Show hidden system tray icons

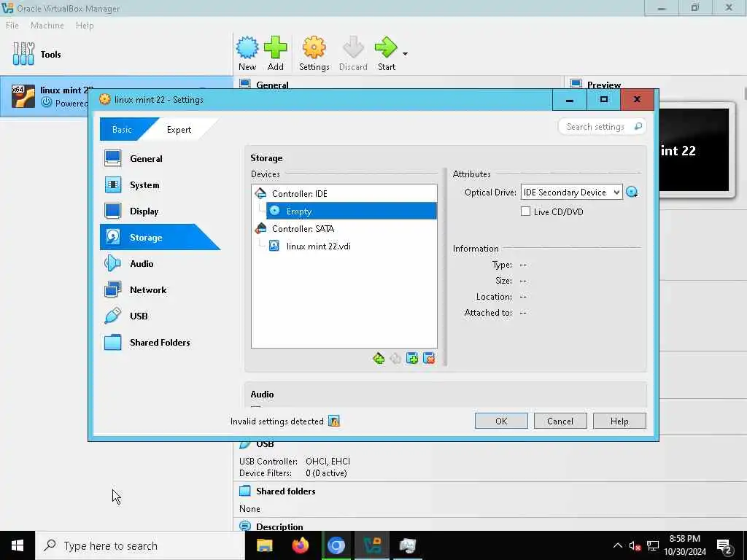617,545
